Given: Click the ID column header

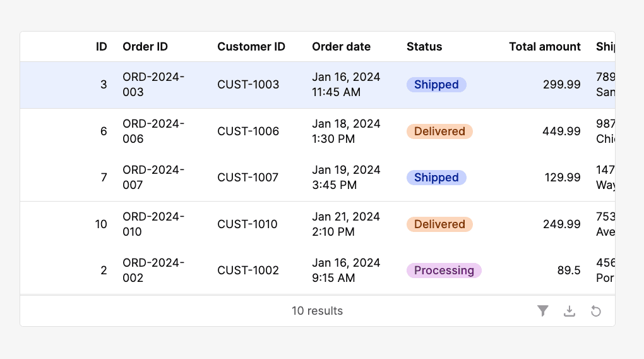Looking at the screenshot, I should 101,47.
